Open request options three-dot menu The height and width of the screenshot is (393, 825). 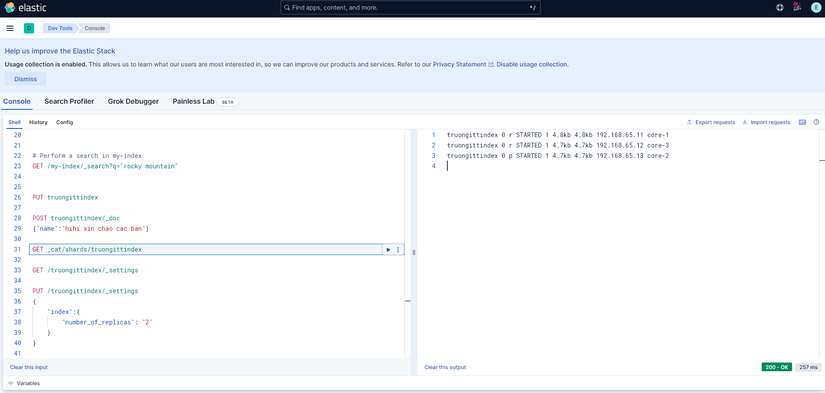(x=398, y=250)
